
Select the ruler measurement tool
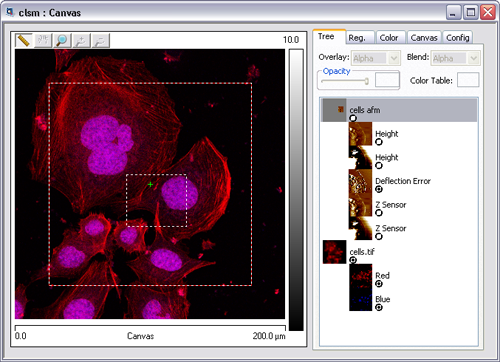click(24, 41)
